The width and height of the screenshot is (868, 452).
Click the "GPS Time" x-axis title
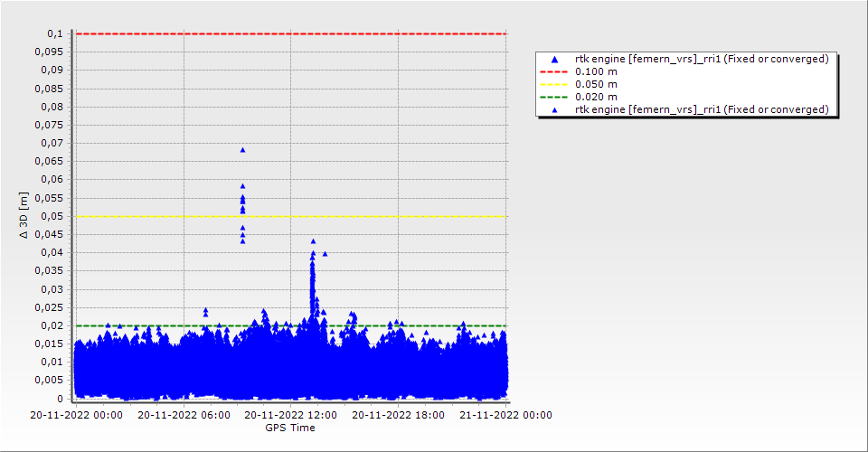coord(289,428)
